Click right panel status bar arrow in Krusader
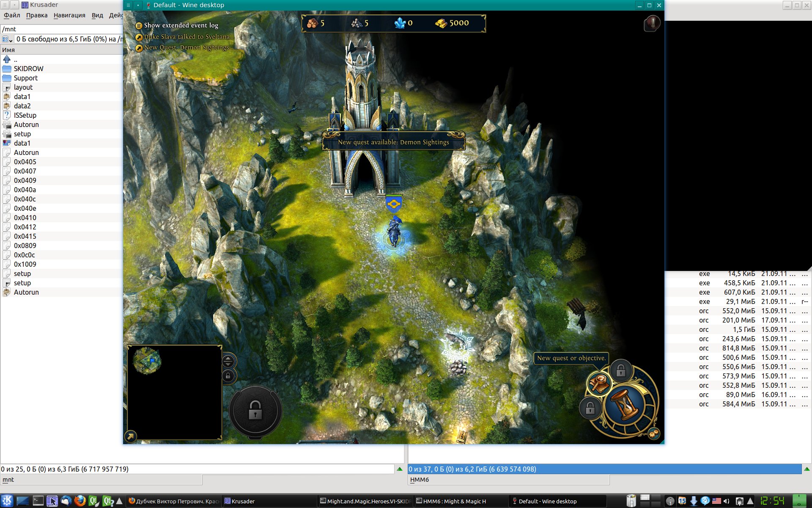812x508 pixels. [807, 469]
